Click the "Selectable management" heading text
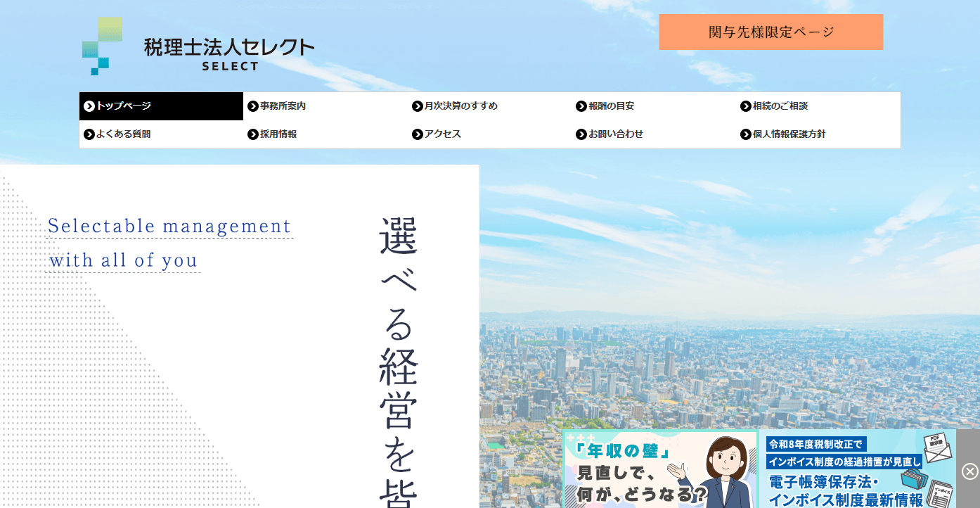Screen dimensions: 980x508 point(169,227)
